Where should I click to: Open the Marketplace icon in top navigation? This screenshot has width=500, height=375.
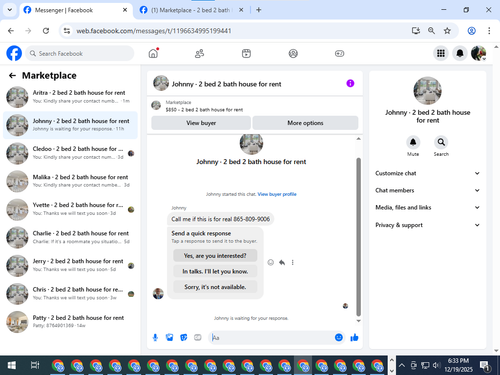[x=246, y=53]
